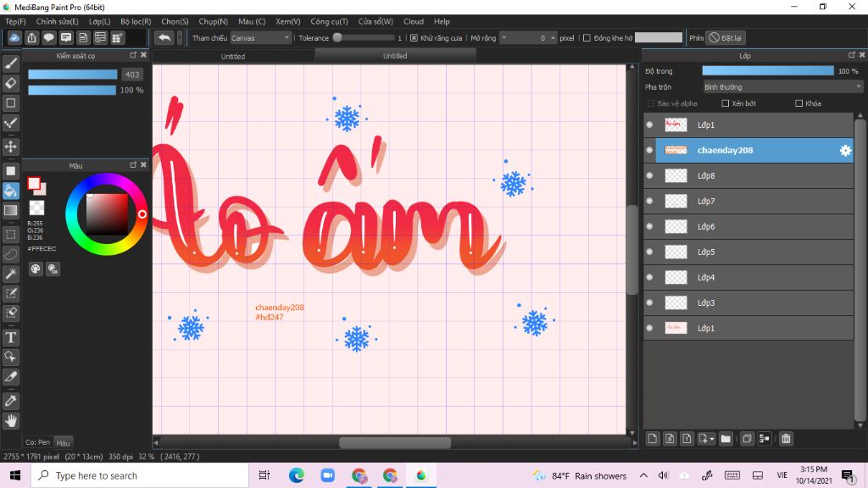Switch to the first Untitled tab
868x488 pixels.
[x=233, y=57]
